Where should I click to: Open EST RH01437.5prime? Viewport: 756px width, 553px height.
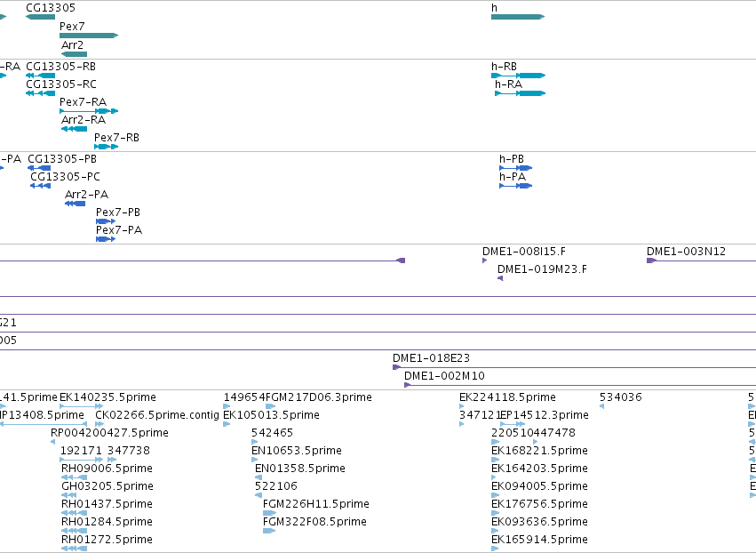(x=75, y=513)
